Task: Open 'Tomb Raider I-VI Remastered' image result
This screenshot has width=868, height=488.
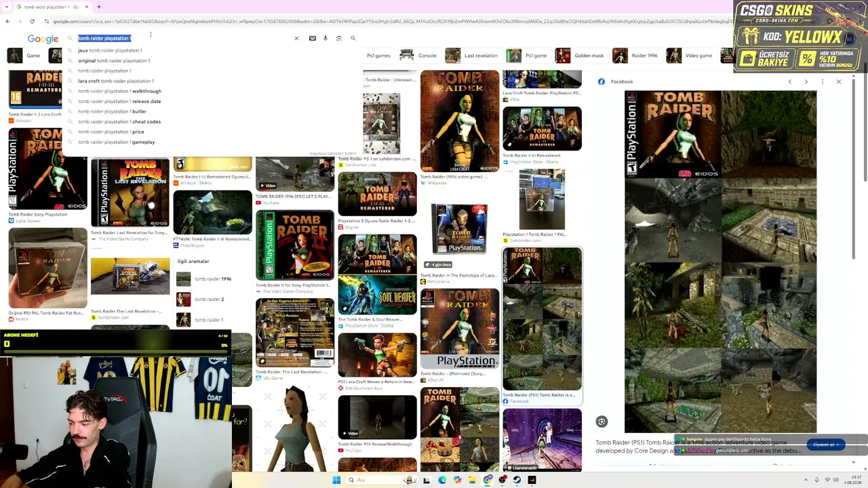Action: tap(542, 129)
